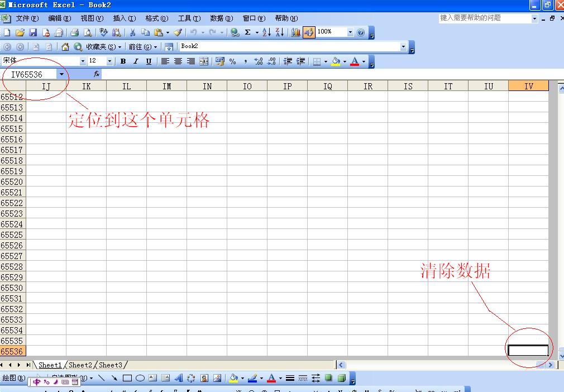
Task: Insert a hyperlink via the globe icon
Action: point(235,32)
